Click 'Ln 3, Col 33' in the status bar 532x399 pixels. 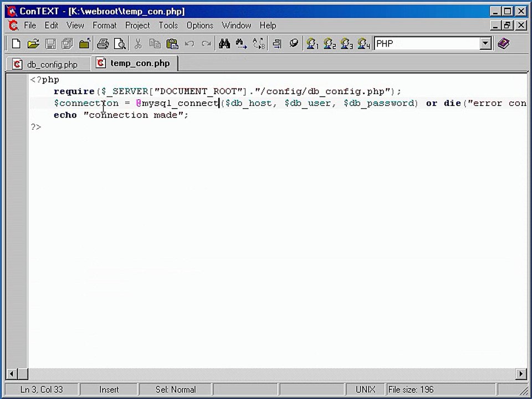[42, 390]
